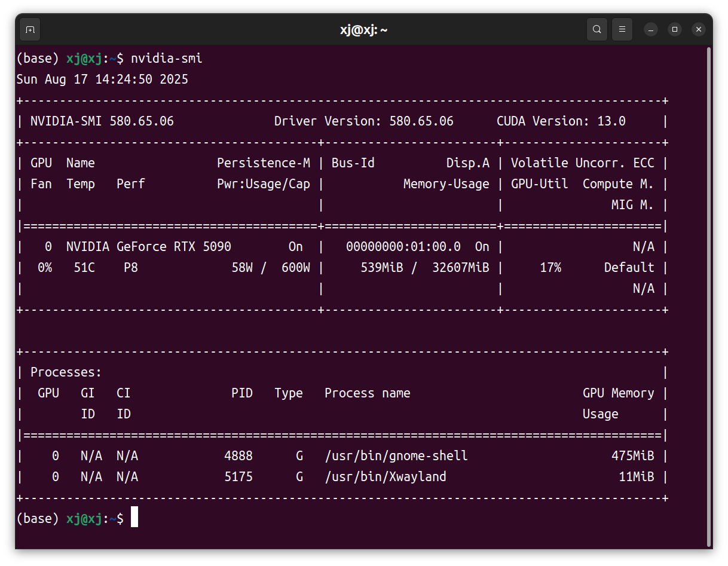Image resolution: width=728 pixels, height=566 pixels.
Task: Click the PID column header
Action: pos(242,393)
